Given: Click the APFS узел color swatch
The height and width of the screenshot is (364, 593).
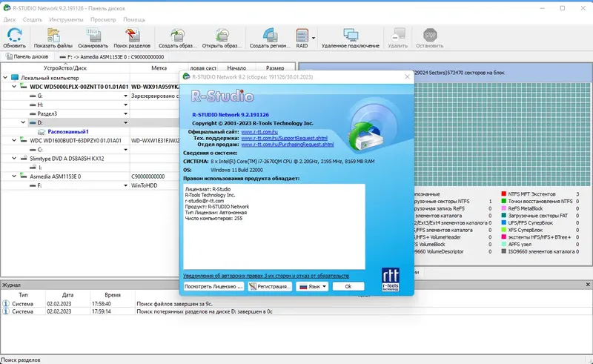Looking at the screenshot, I should [504, 245].
